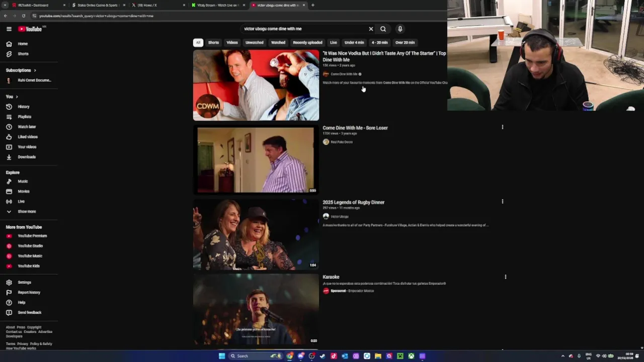The width and height of the screenshot is (644, 362).
Task: Switch to the IRLToolkit Dashboard tab
Action: (x=38, y=5)
